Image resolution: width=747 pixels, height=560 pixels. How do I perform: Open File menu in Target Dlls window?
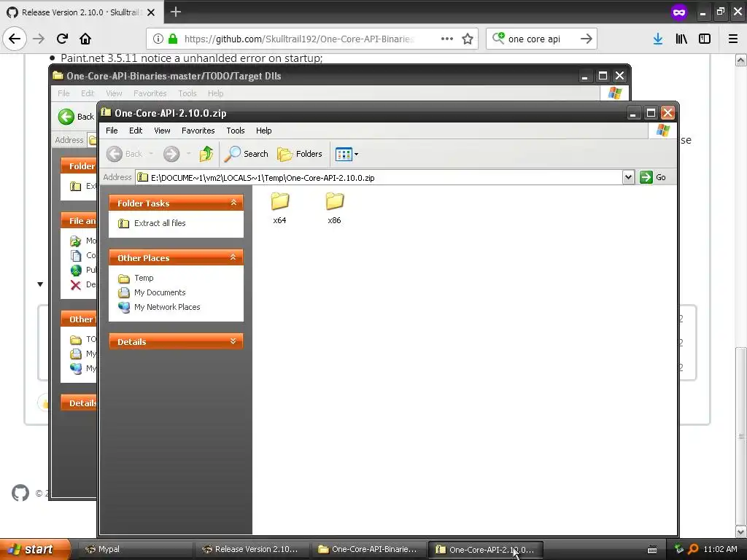point(63,93)
